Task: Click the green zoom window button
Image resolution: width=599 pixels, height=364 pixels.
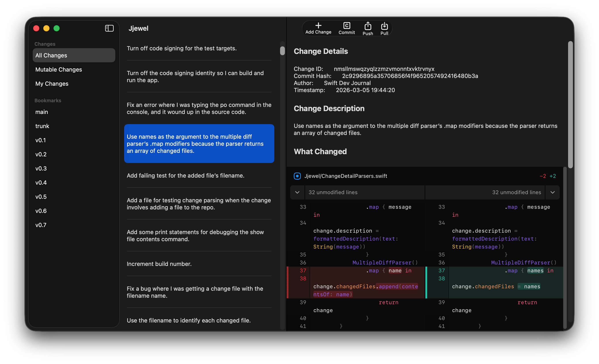Action: (x=57, y=28)
